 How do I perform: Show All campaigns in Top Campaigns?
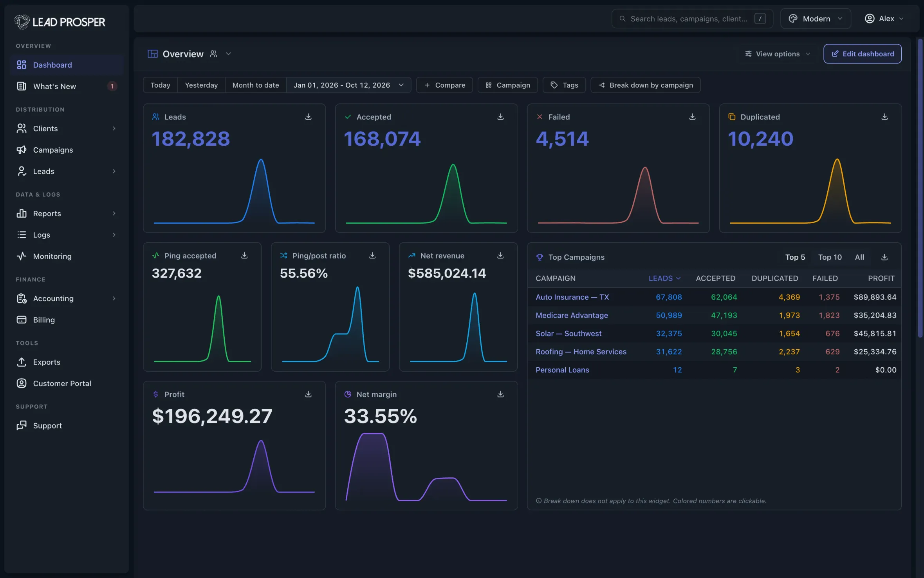click(859, 257)
